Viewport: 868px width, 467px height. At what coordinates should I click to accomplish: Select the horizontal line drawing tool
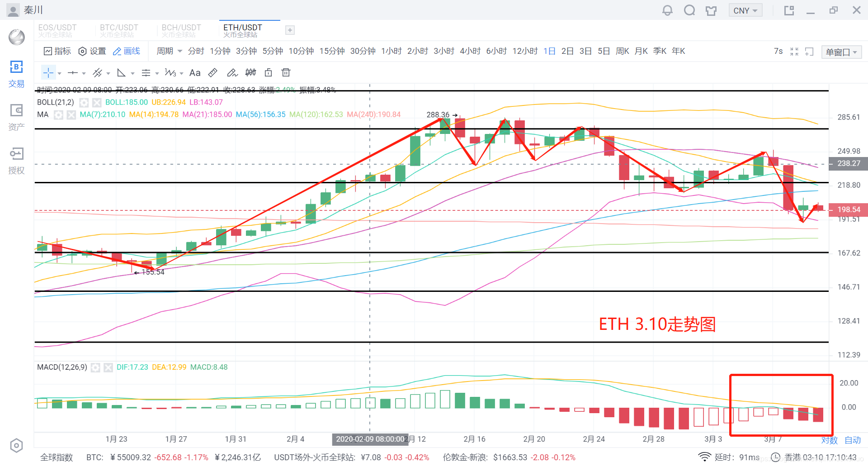72,73
